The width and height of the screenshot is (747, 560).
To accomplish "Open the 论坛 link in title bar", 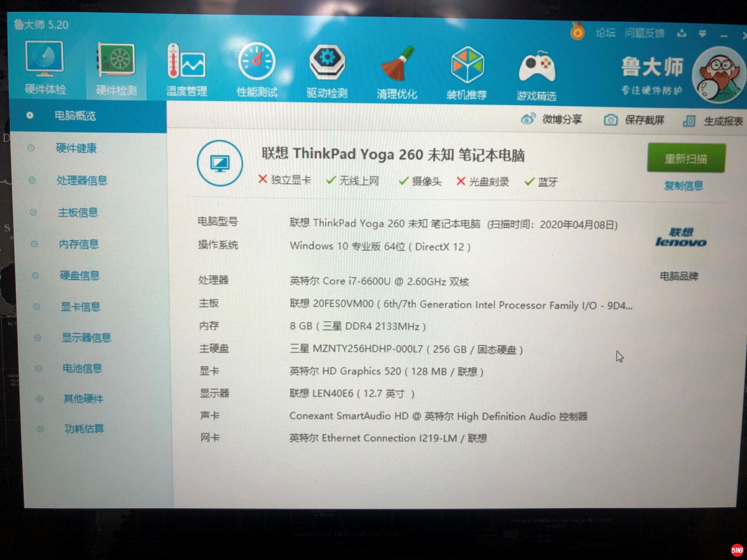I will click(605, 33).
